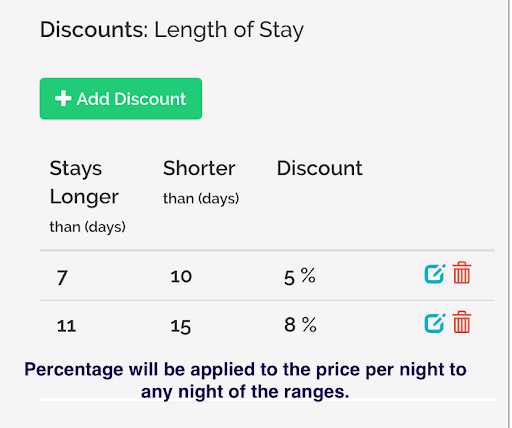The width and height of the screenshot is (512, 428).
Task: Delete the 5 % discount row
Action: click(x=462, y=273)
